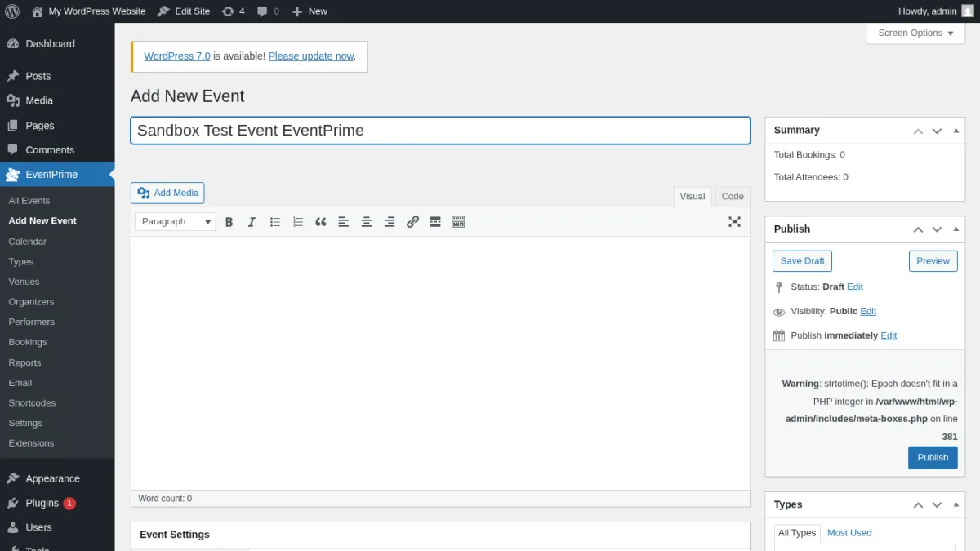Move Summary box down
Image resolution: width=980 pixels, height=551 pixels.
[937, 131]
